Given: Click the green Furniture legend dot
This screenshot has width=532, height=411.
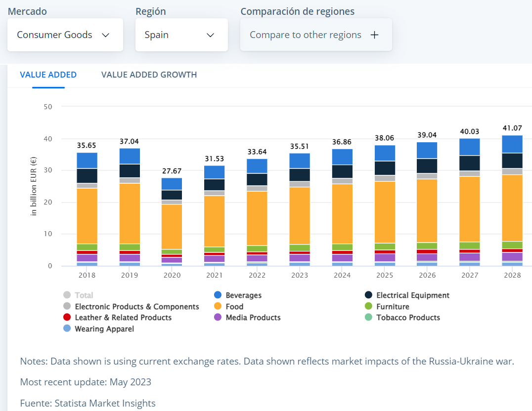Looking at the screenshot, I should (368, 307).
